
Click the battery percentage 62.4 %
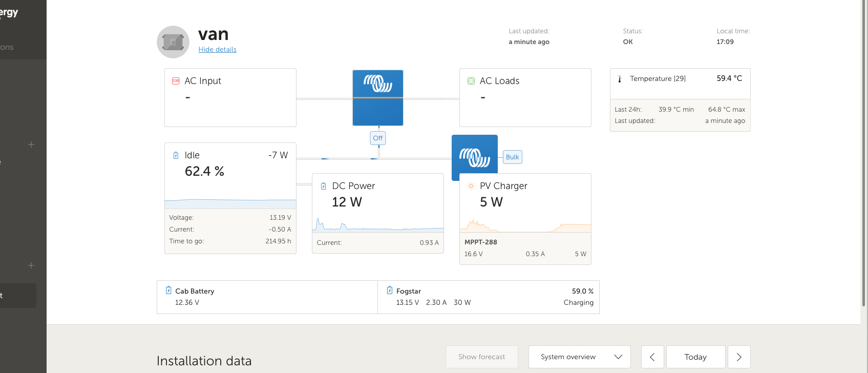click(204, 172)
